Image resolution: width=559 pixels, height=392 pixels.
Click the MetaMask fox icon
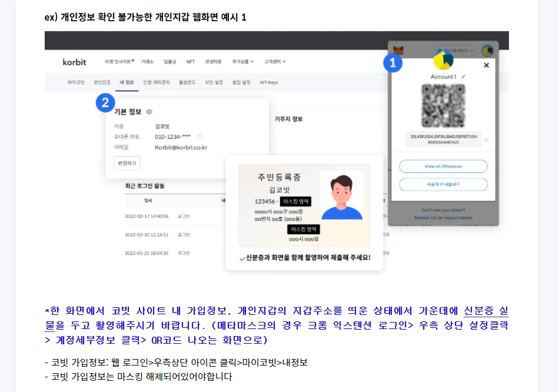tap(398, 50)
